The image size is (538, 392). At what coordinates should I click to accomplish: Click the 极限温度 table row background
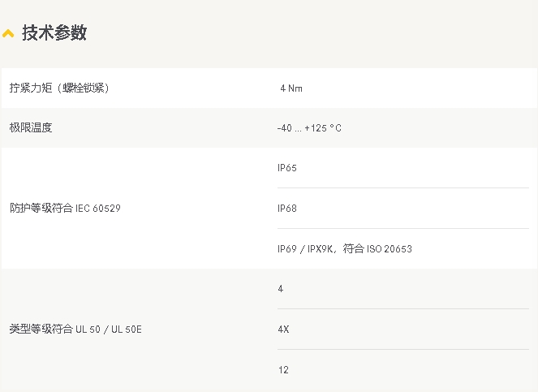pos(269,127)
